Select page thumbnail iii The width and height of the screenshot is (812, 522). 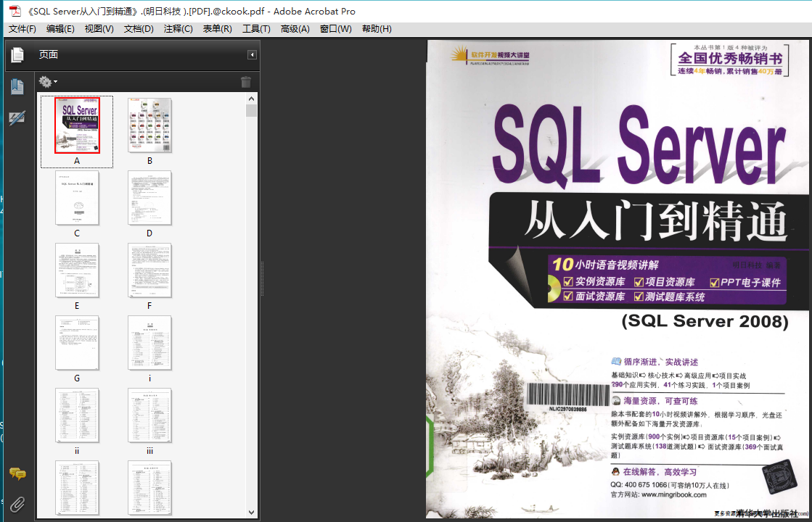pos(149,415)
